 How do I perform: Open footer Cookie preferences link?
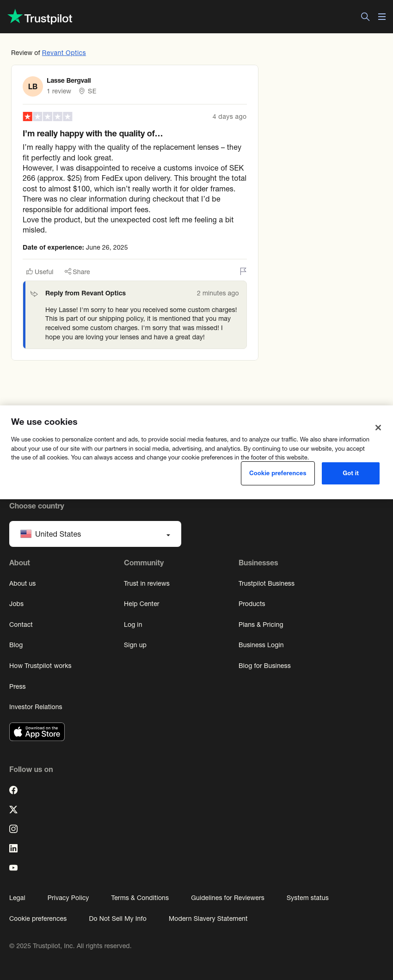(x=38, y=919)
